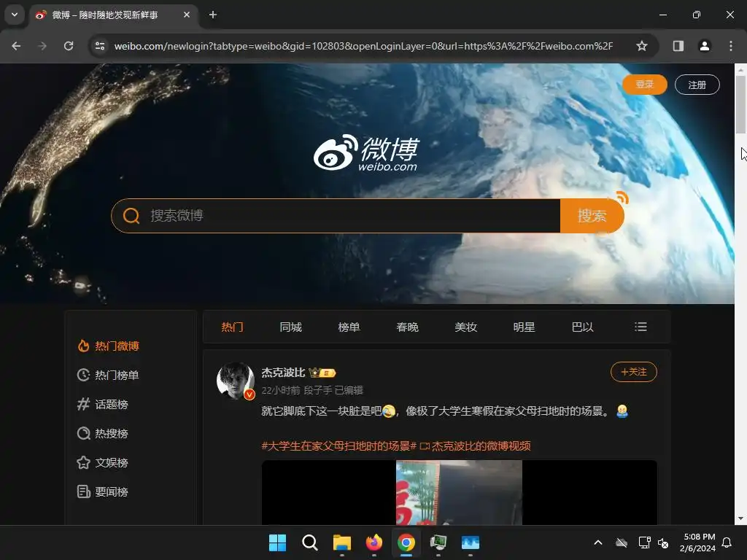Follow 杰克波比 with the +关注 button
The image size is (747, 560).
634,372
